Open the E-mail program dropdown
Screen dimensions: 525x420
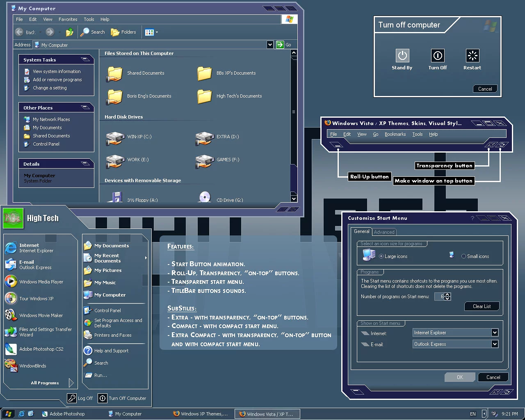click(495, 344)
